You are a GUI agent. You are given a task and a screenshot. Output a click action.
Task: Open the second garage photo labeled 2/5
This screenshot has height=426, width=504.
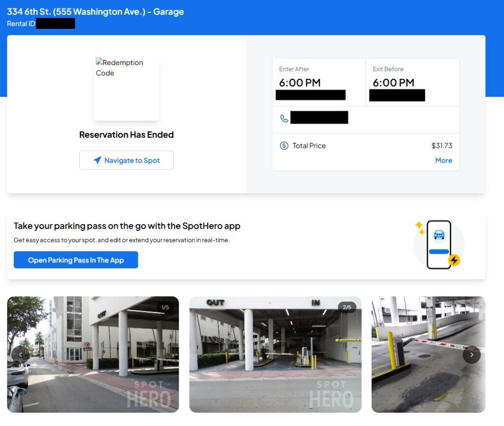point(275,354)
